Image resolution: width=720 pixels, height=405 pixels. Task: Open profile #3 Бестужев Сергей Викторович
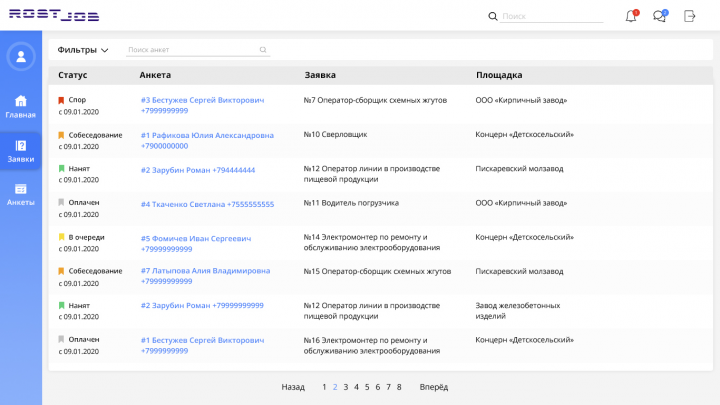coord(202,100)
